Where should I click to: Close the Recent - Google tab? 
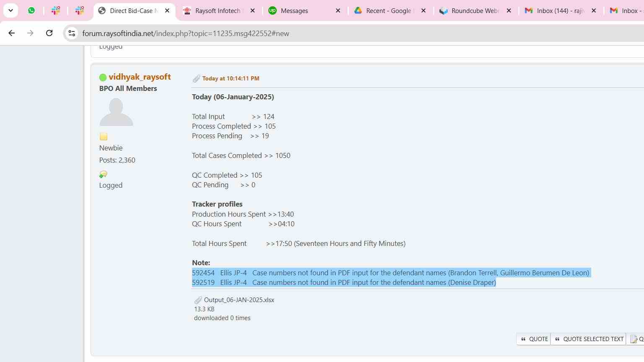(423, 11)
